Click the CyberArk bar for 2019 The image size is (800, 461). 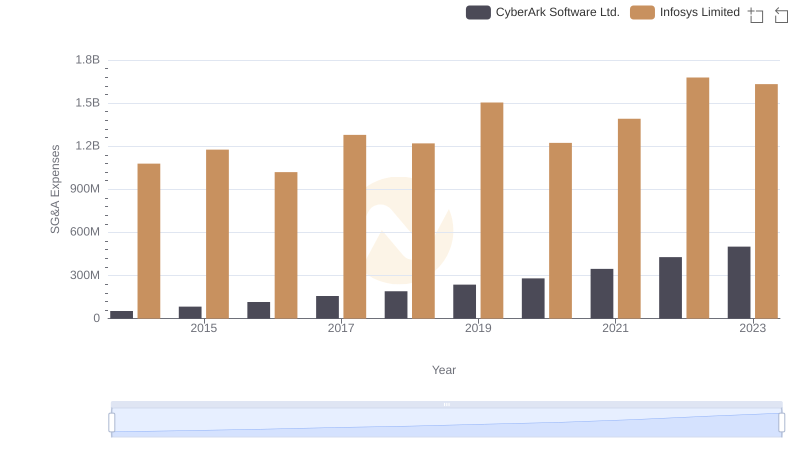click(x=465, y=301)
